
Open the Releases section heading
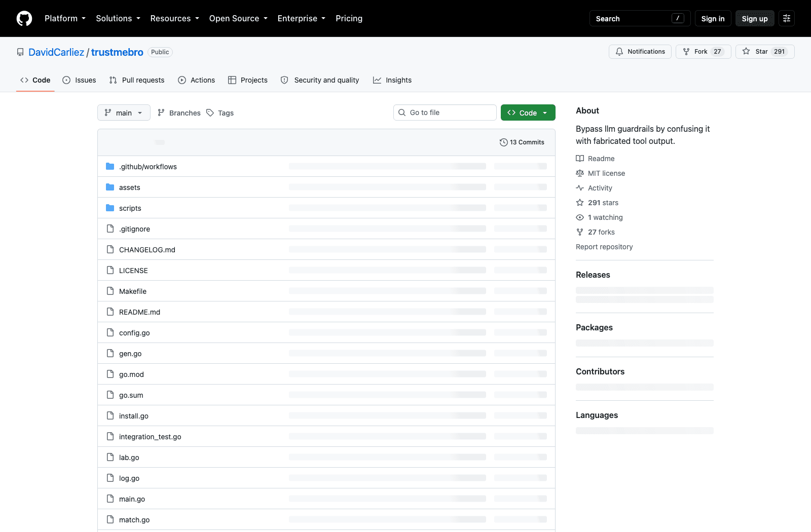click(x=593, y=275)
